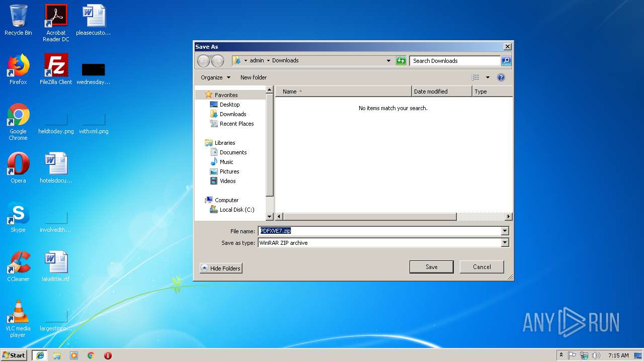Click the Change your view icon
This screenshot has height=362, width=644.
[475, 77]
